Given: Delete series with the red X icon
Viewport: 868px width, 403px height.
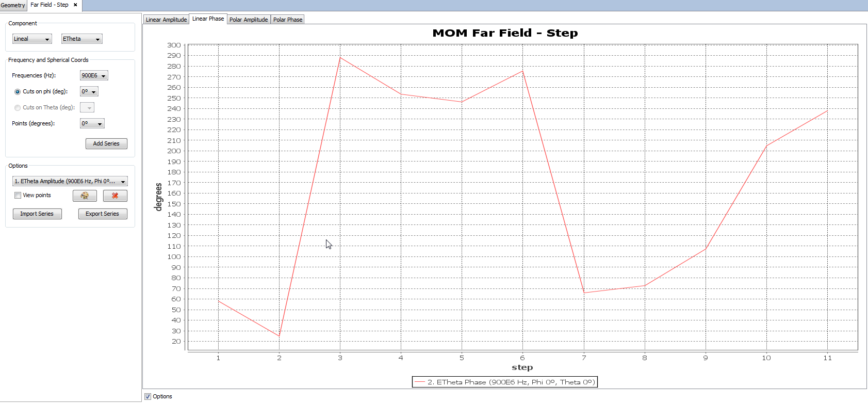Looking at the screenshot, I should click(115, 196).
